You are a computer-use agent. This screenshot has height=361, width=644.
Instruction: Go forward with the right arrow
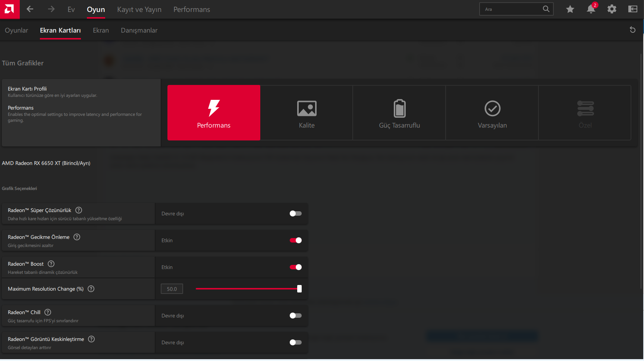point(51,9)
